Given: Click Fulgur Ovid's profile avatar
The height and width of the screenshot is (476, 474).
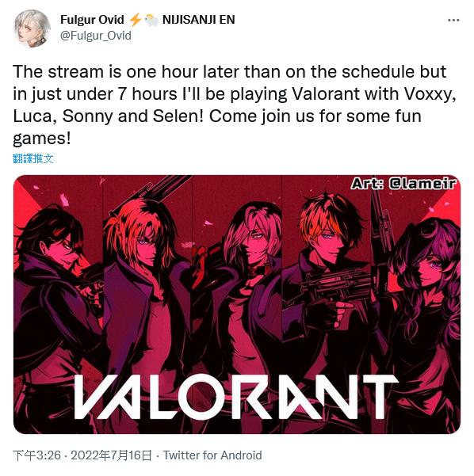Looking at the screenshot, I should pyautogui.click(x=32, y=29).
